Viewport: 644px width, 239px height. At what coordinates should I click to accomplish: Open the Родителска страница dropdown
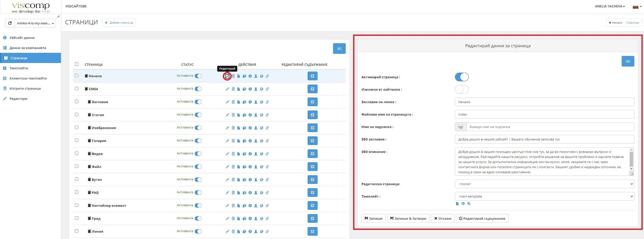544,184
